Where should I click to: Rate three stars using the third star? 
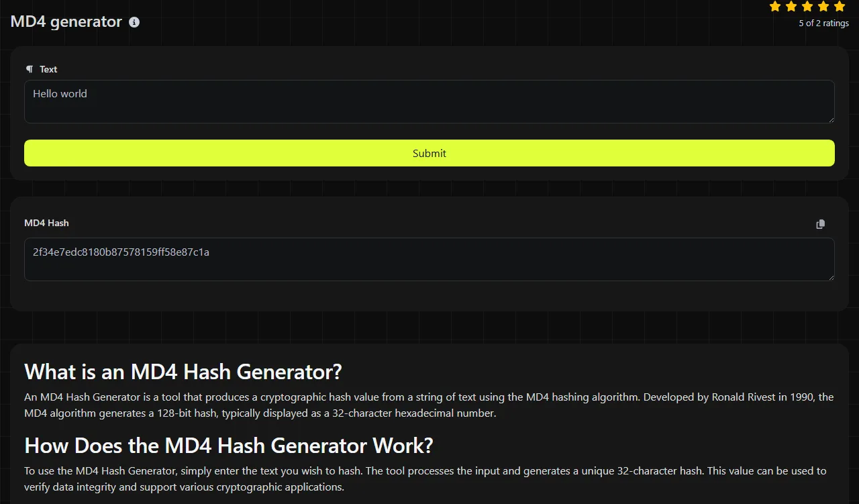(807, 7)
